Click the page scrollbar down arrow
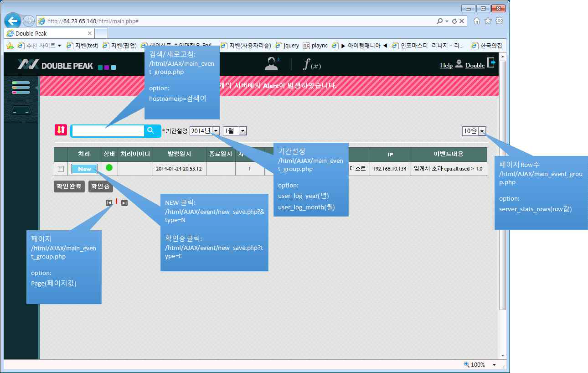Viewport: 588px width, 373px height. [503, 355]
